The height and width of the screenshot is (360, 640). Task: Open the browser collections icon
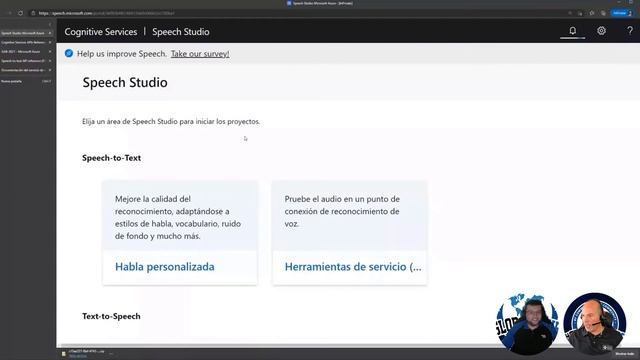click(603, 13)
